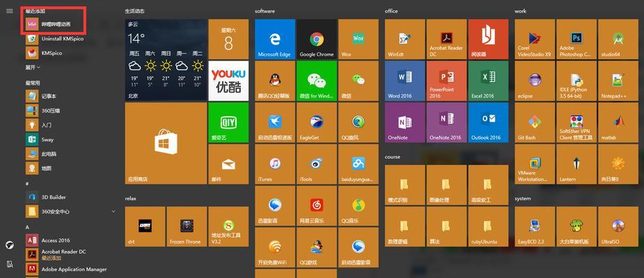This screenshot has width=644, height=278.
Task: Click the hamburger menu at top left
Action: (x=10, y=11)
